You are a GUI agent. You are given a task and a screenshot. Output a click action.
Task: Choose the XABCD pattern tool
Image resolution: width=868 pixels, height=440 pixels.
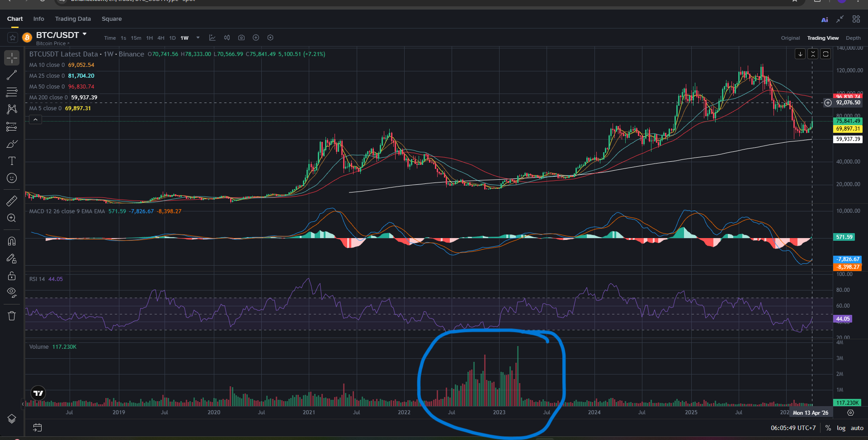[12, 109]
